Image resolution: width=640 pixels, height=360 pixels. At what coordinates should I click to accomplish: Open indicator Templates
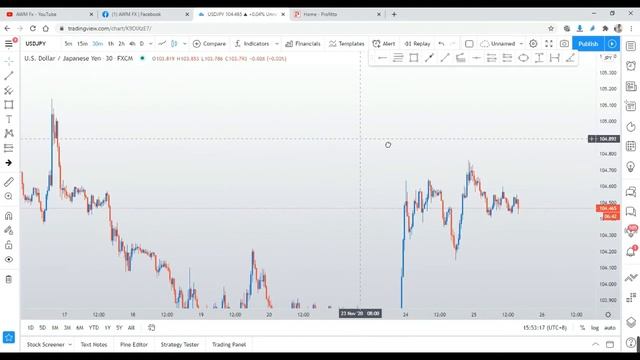(347, 44)
